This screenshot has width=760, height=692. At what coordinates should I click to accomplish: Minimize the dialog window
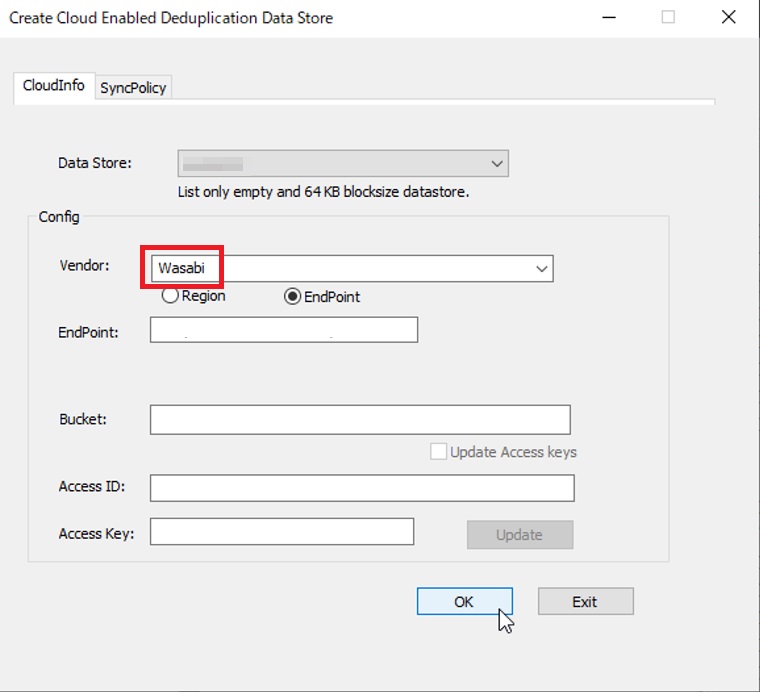pos(609,17)
